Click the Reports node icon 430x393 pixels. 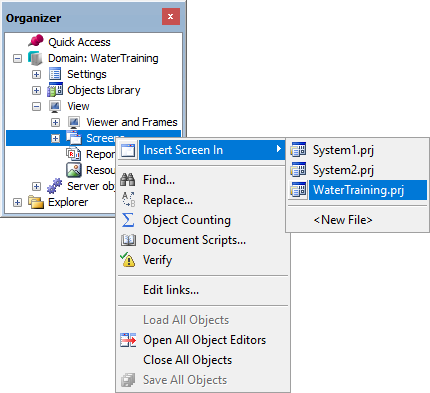[x=74, y=154]
